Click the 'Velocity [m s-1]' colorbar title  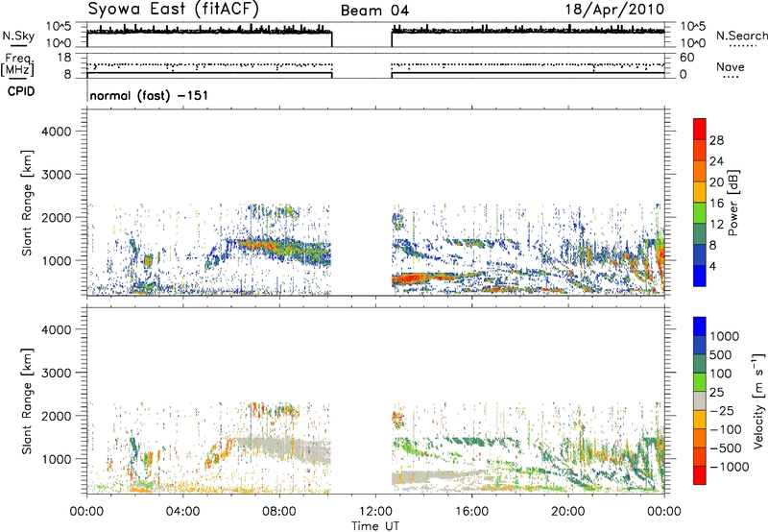[758, 401]
